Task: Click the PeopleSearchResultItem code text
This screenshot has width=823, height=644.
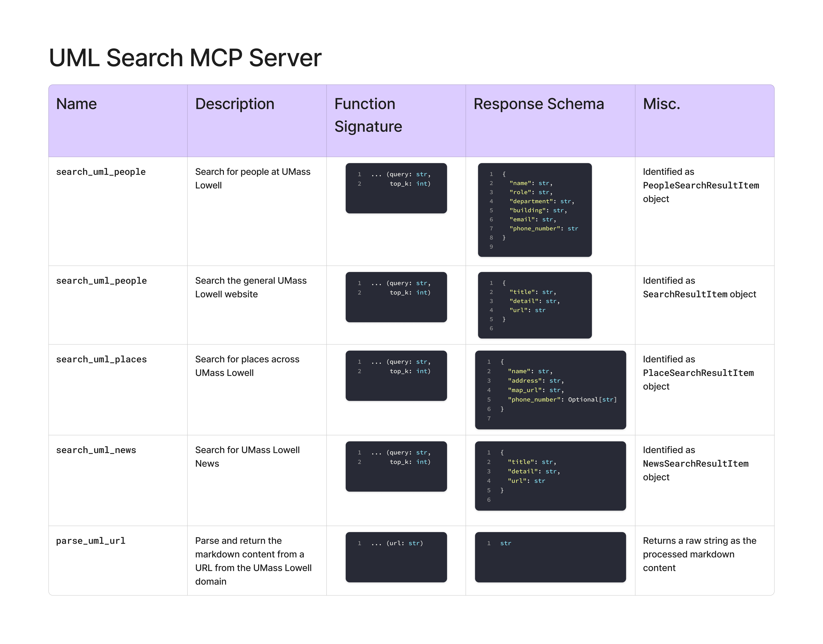Action: coord(701,185)
